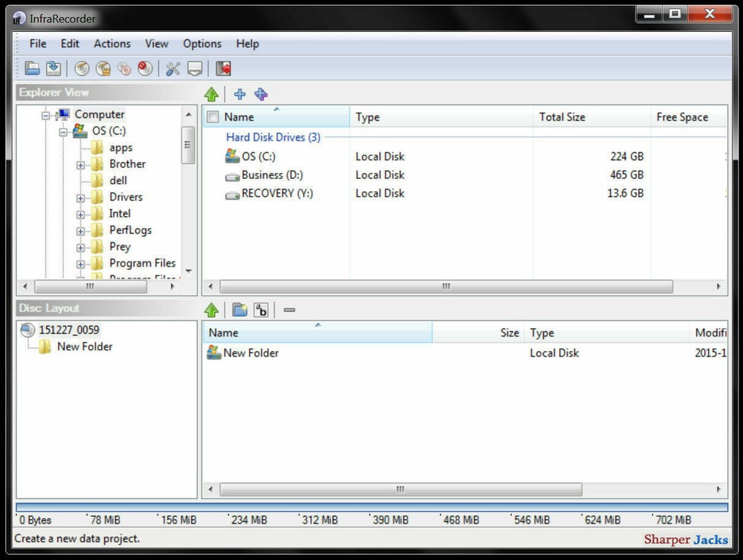Open disc information with the drive icon
Image resolution: width=743 pixels, height=560 pixels.
195,68
